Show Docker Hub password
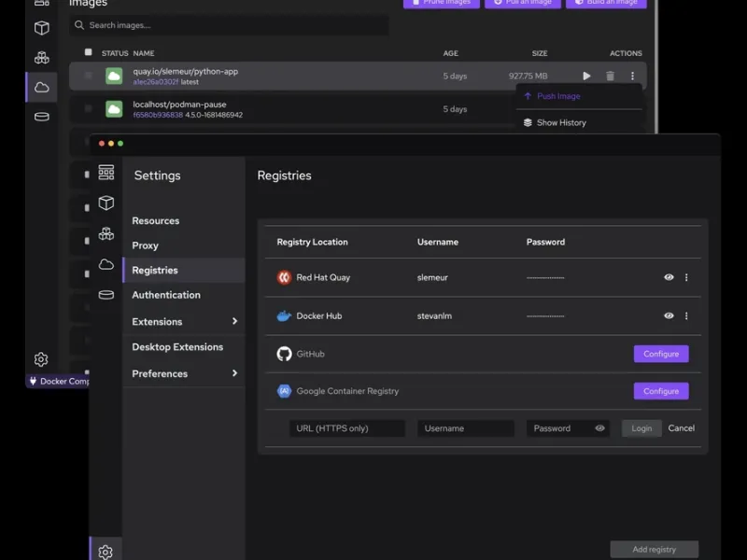This screenshot has width=747, height=560. point(669,315)
